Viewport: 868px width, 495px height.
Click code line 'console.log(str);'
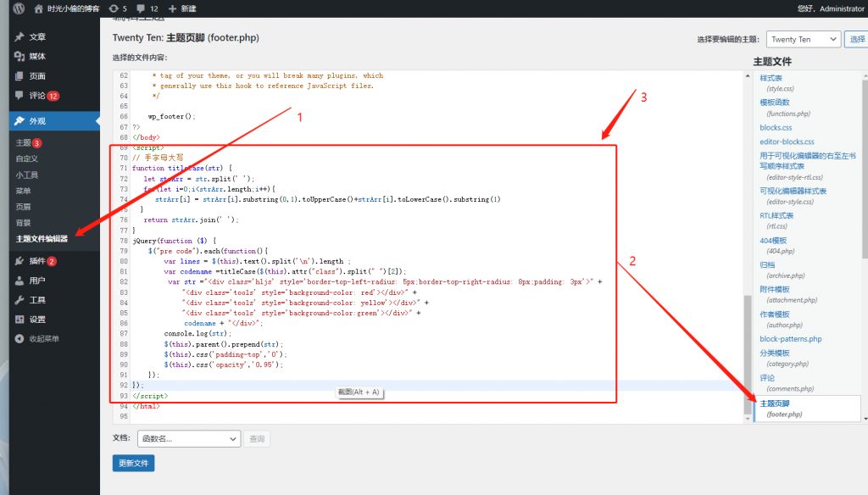[198, 333]
